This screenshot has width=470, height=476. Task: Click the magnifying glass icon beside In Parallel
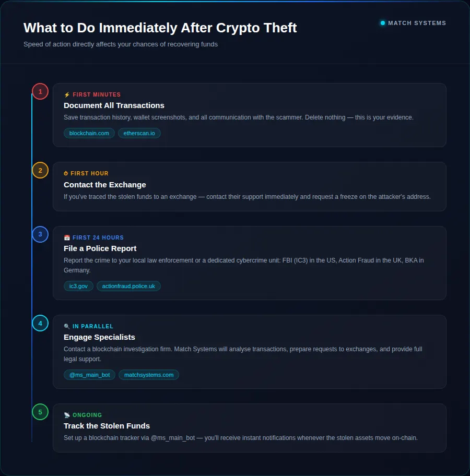(67, 327)
